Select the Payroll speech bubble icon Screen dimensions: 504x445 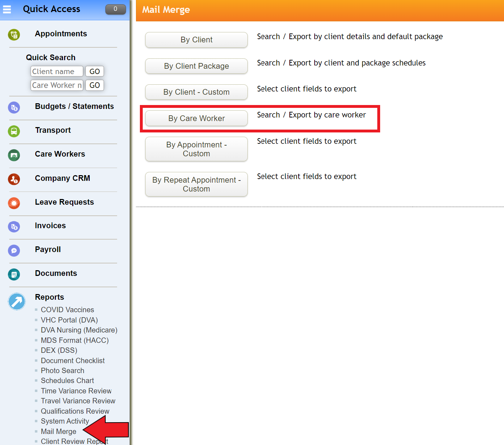pos(14,251)
